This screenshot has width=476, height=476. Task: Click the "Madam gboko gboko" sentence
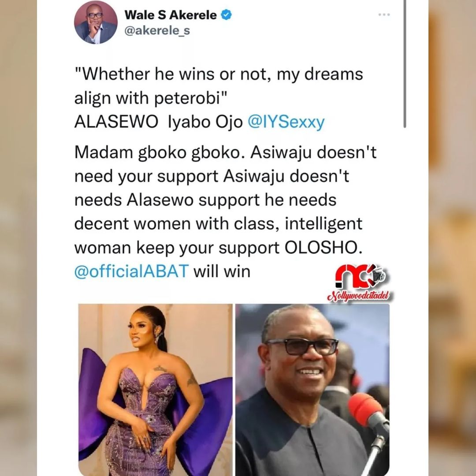coord(160,152)
